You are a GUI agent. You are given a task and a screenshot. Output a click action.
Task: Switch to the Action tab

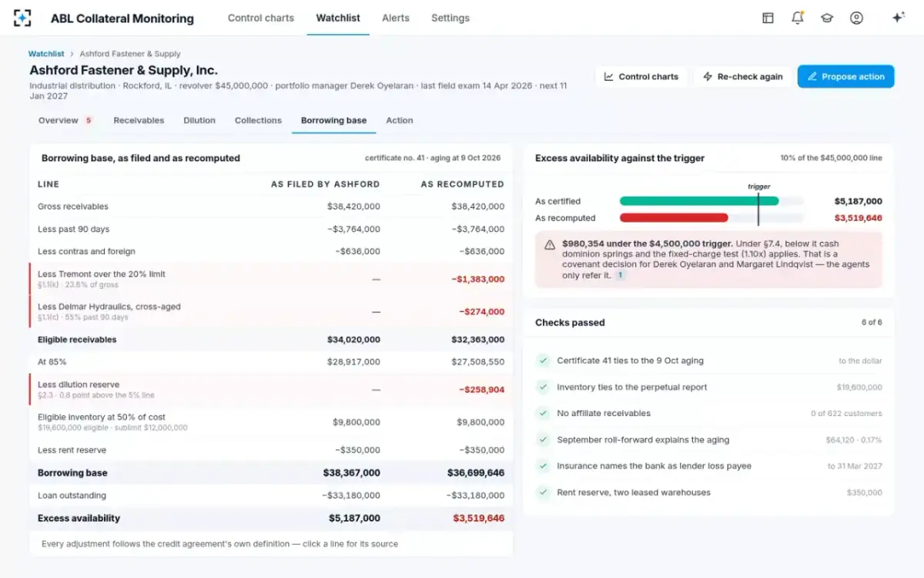coord(400,120)
